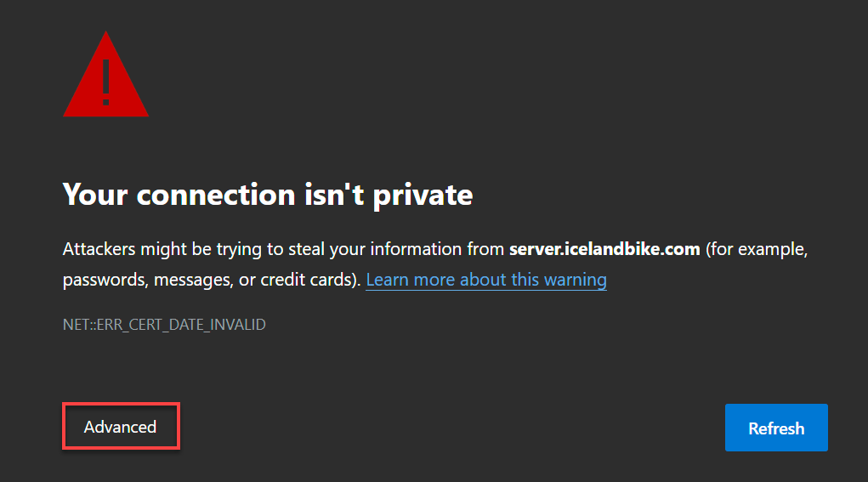
Task: Click the words 'might be trying' in the text
Action: click(x=183, y=250)
